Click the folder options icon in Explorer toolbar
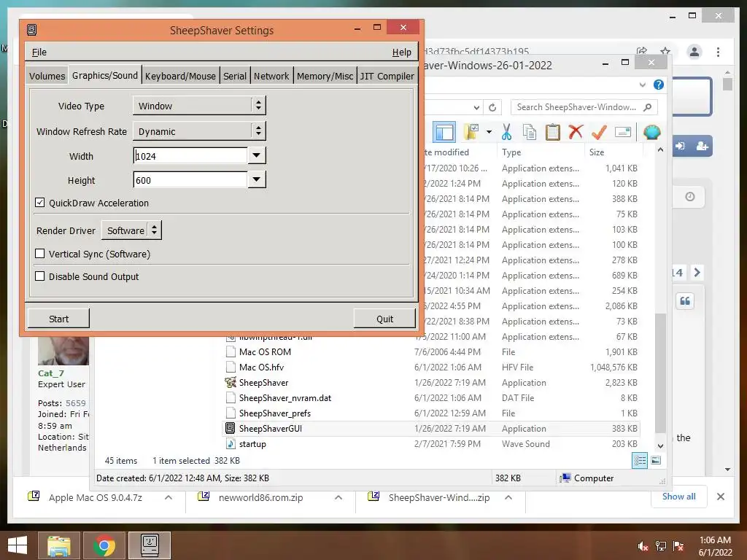The width and height of the screenshot is (747, 560). 471,132
